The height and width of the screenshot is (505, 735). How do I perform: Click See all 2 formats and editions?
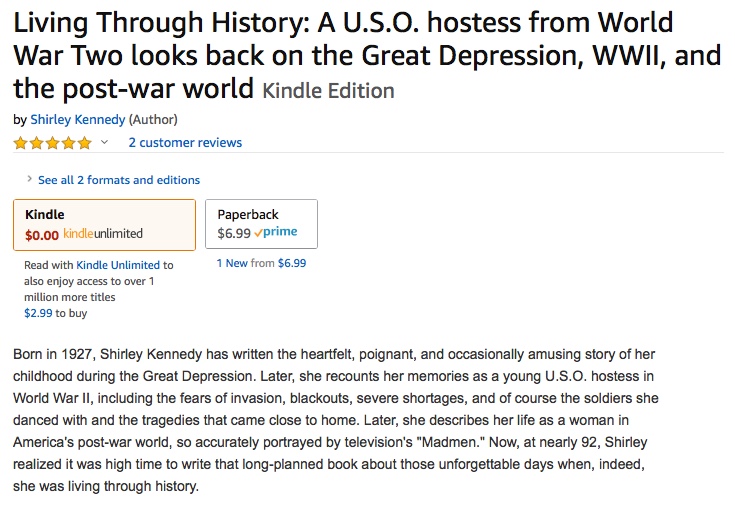[118, 180]
